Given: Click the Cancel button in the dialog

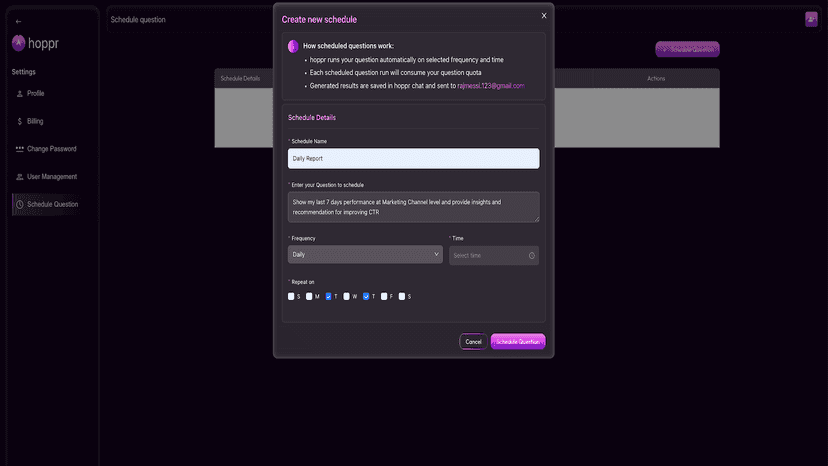Looking at the screenshot, I should [473, 342].
